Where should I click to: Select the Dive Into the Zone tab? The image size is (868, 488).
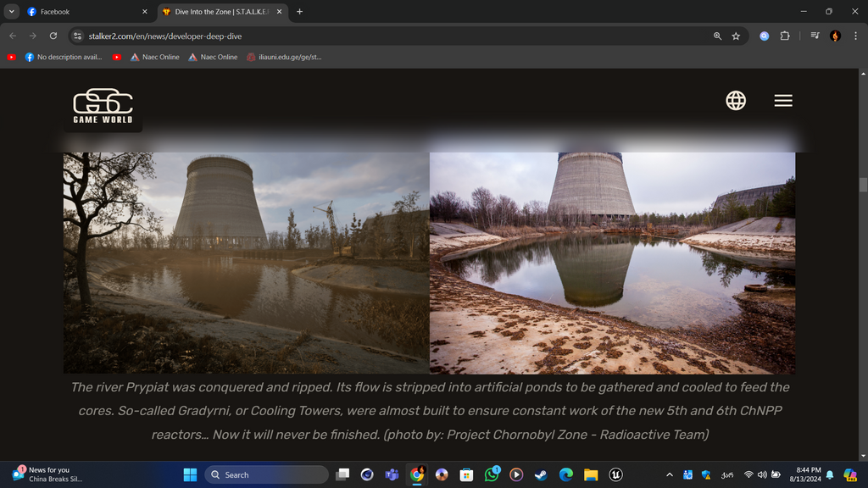[x=223, y=12]
